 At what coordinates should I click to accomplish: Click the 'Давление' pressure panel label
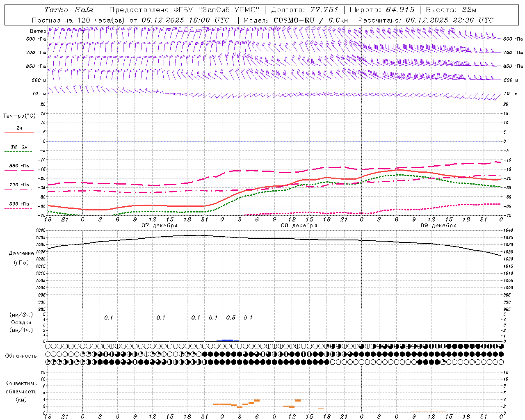click(21, 253)
